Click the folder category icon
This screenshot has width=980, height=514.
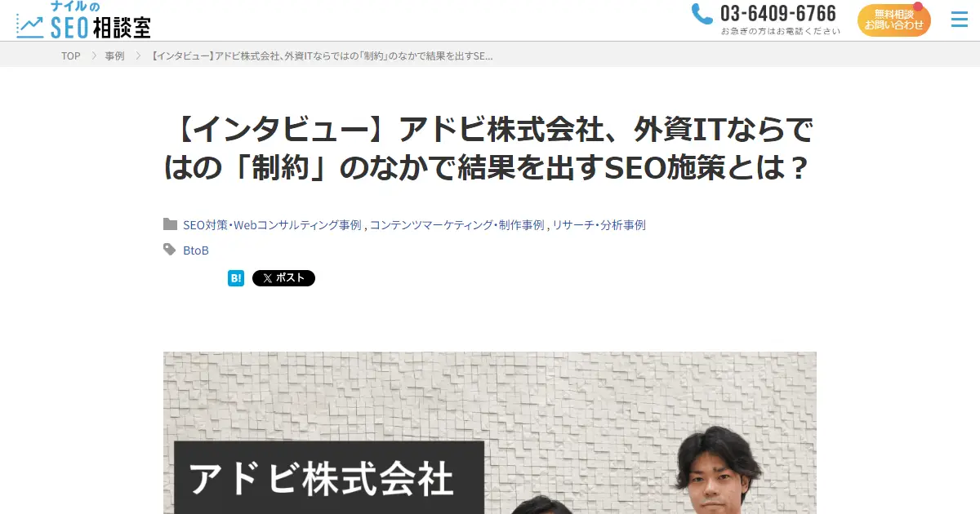point(170,224)
